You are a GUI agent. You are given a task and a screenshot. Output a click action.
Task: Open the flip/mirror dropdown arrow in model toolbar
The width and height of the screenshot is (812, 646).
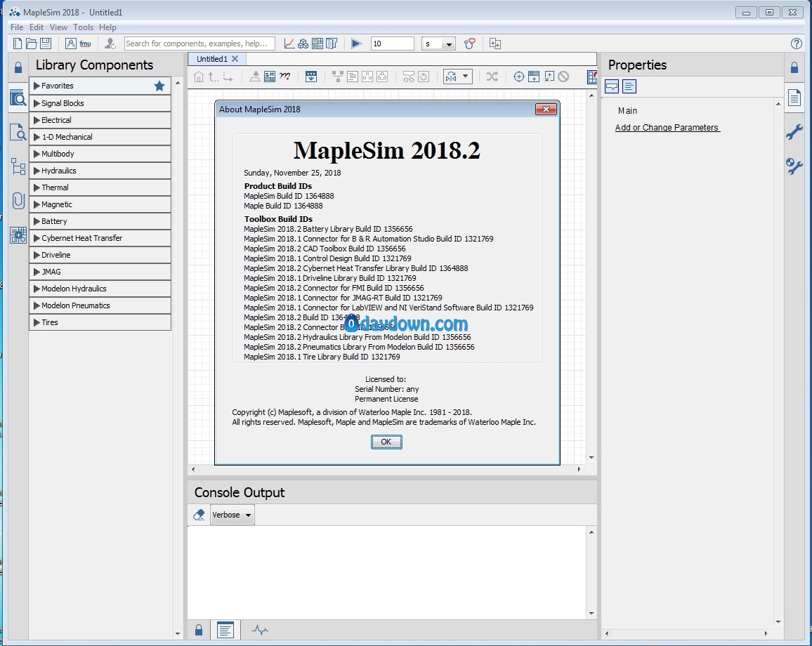(465, 77)
